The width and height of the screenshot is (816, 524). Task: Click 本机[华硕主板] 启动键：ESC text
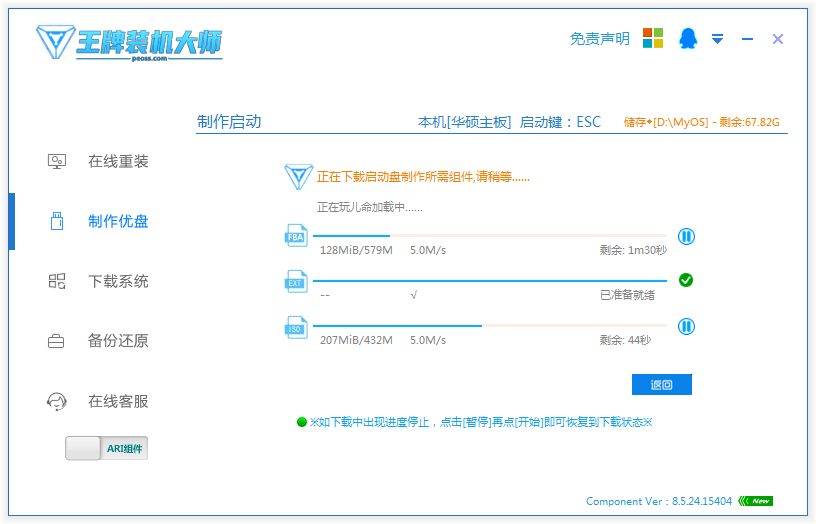[x=509, y=122]
